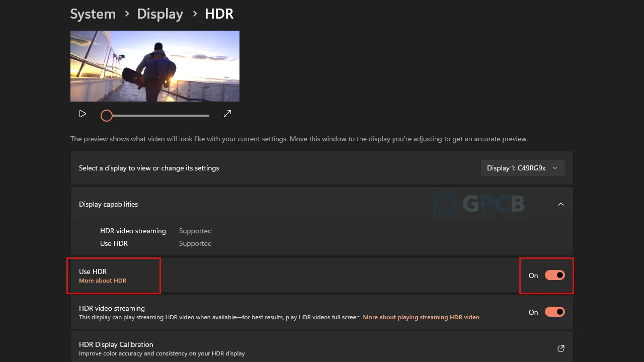Expand the preview video to full screen
This screenshot has height=362, width=644.
227,114
